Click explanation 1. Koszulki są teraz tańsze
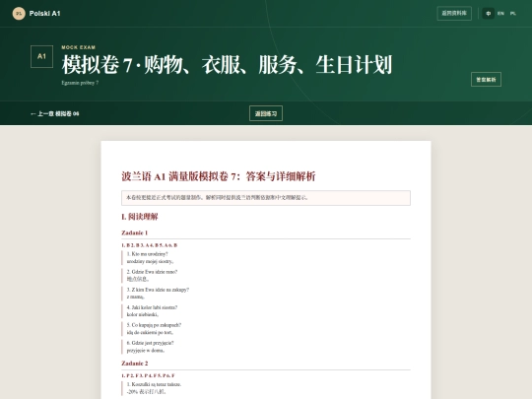The height and width of the screenshot is (399, 532). coord(266,388)
